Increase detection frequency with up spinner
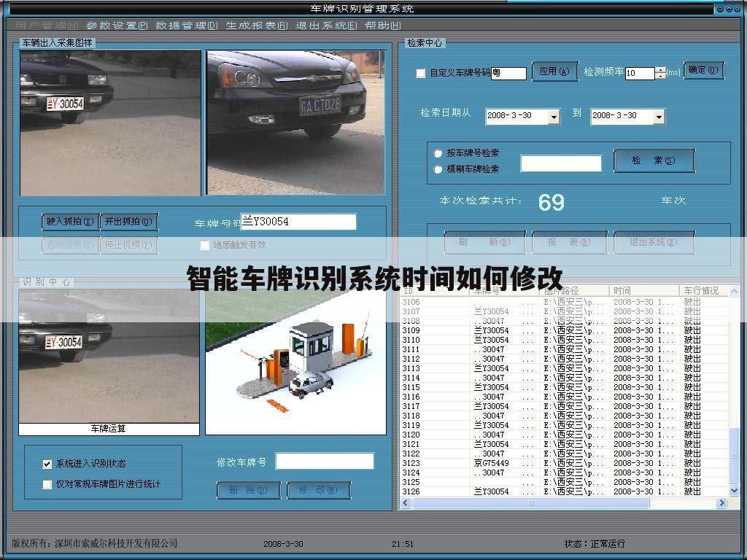The width and height of the screenshot is (747, 560). pos(660,70)
